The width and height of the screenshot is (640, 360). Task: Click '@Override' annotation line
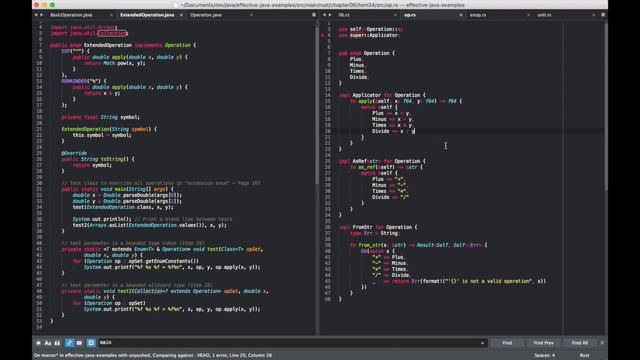74,153
